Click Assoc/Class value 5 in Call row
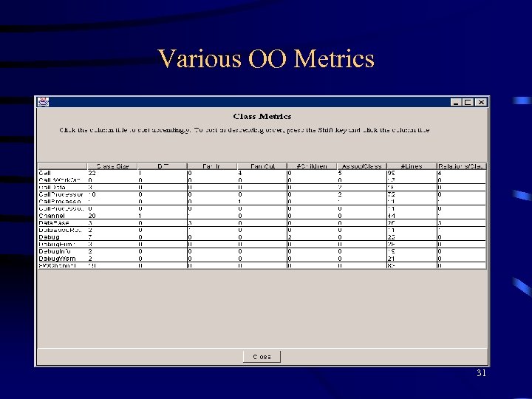Image resolution: width=532 pixels, height=399 pixels. (x=340, y=173)
